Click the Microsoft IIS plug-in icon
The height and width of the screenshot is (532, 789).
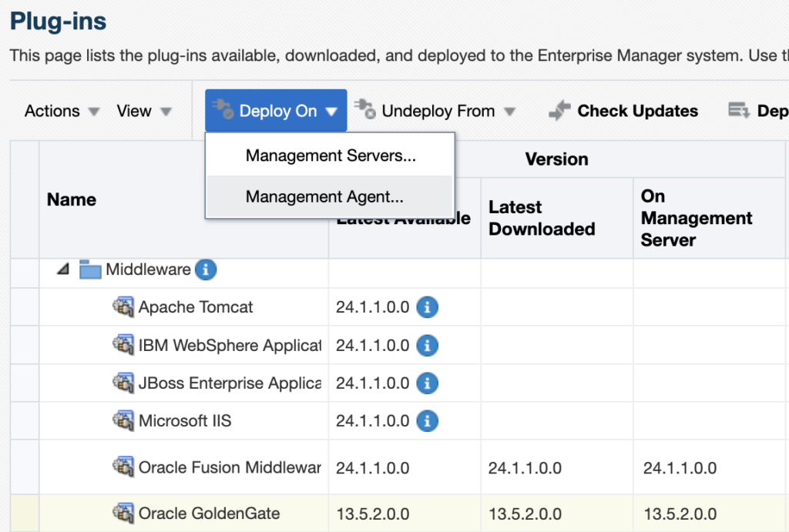123,420
